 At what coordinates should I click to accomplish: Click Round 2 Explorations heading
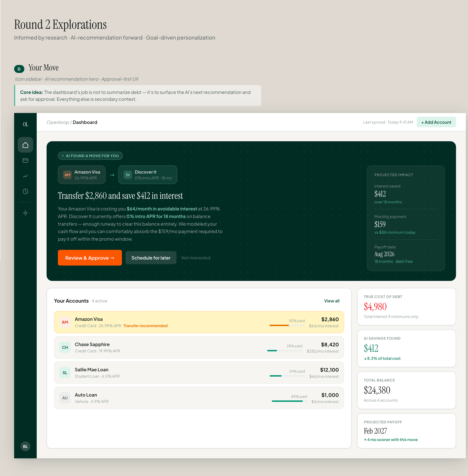tap(61, 25)
